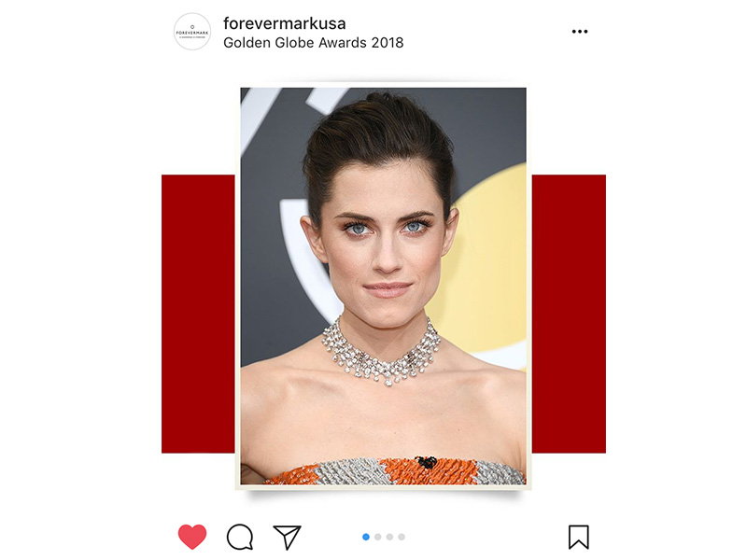
Task: Save the post with bookmark icon
Action: tap(579, 538)
